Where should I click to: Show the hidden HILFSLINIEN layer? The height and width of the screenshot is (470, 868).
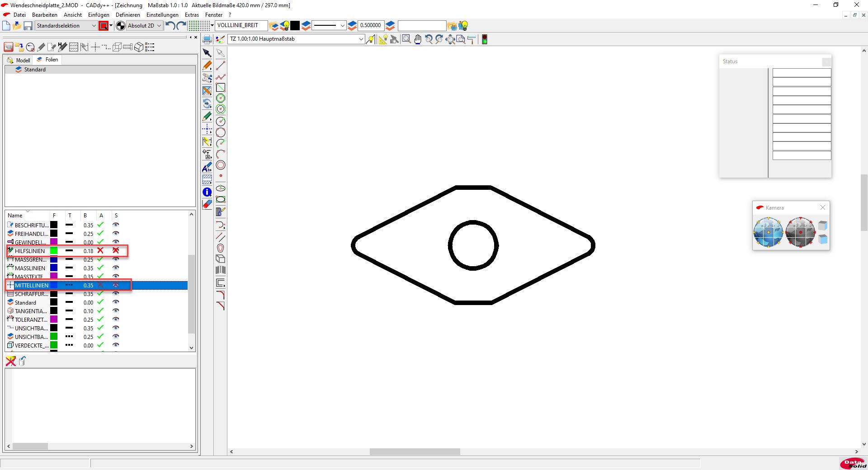tap(116, 250)
